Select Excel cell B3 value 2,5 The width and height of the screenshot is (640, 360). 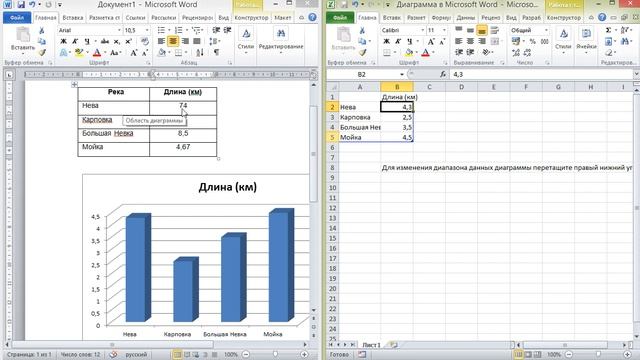click(397, 117)
